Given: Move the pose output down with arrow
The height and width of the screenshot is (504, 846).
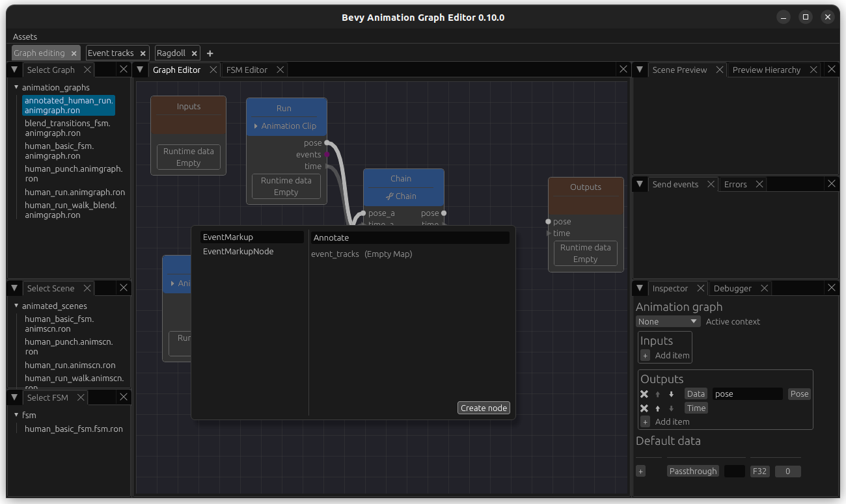Looking at the screenshot, I should [x=671, y=394].
